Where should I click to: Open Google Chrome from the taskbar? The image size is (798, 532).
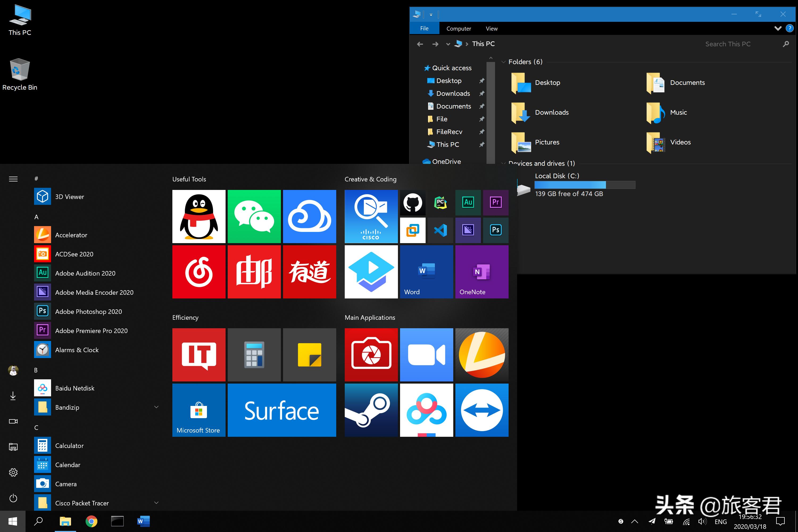pos(91,521)
